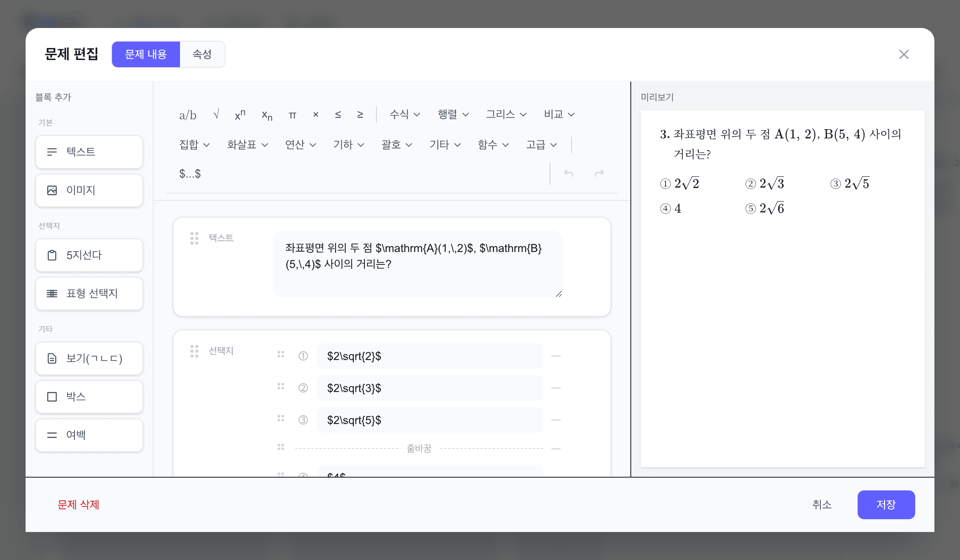960x560 pixels.
Task: Grab drag handle for choice ③
Action: point(281,418)
